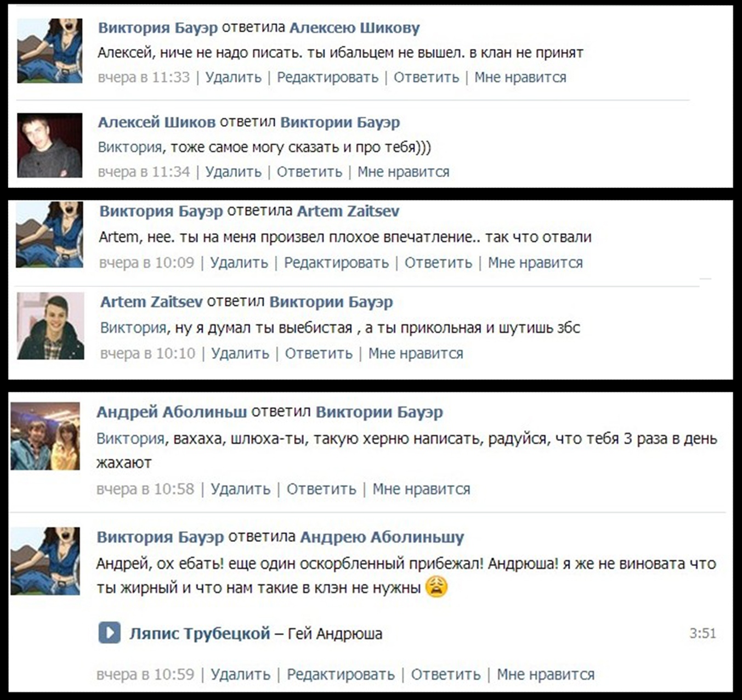
Task: Edit the comment posted at 10:09
Action: click(x=336, y=263)
